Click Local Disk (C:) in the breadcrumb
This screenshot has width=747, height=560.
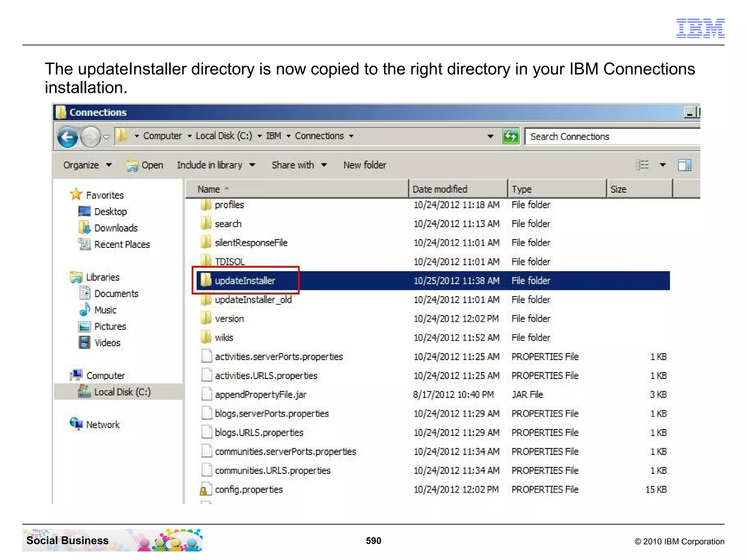coord(224,136)
